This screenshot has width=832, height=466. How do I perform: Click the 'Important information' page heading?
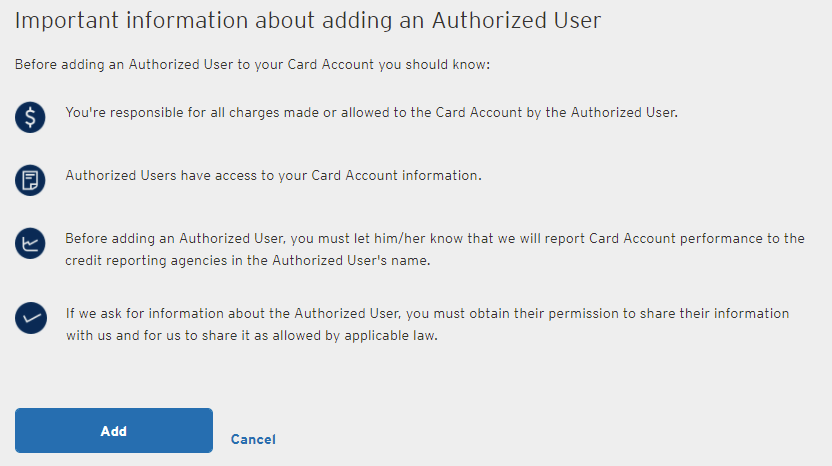308,20
